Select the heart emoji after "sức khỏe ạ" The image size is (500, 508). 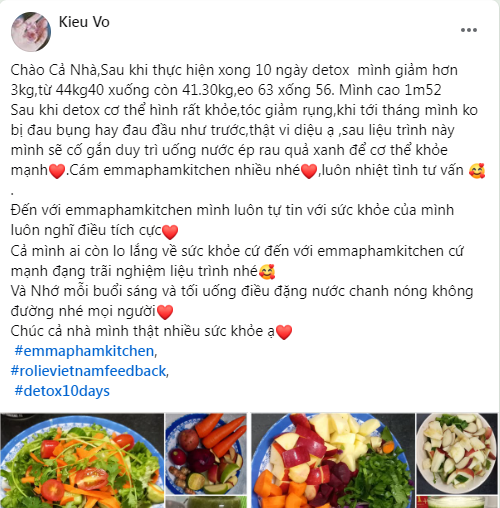pos(284,332)
